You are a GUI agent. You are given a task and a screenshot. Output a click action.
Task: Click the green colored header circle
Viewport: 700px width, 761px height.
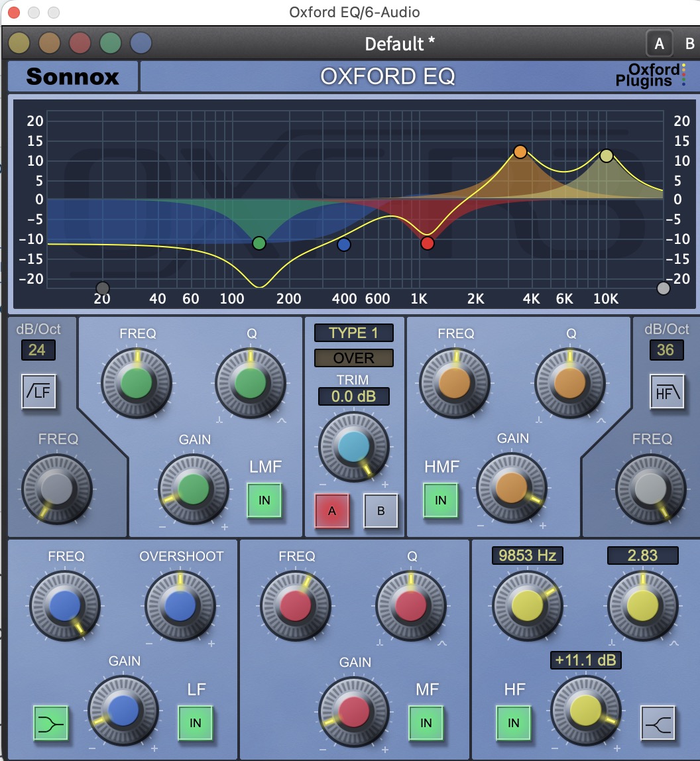pos(111,43)
